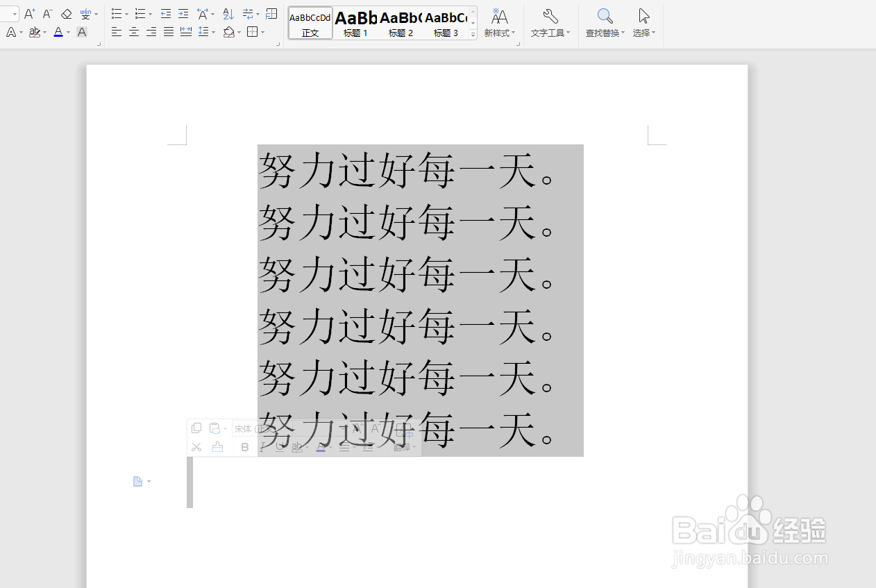Screen dimensions: 876x588
Task: Click the text effects outlined A icon
Action: pos(11,32)
